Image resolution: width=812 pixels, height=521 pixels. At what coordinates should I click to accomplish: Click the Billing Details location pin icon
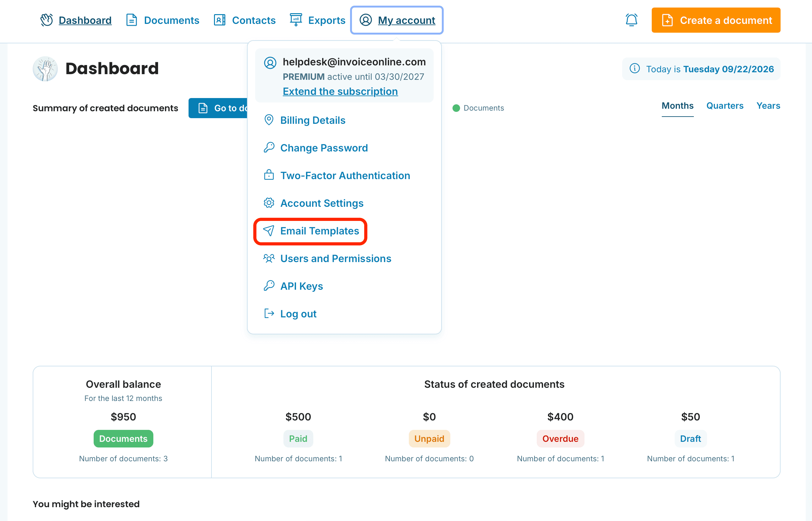tap(269, 120)
